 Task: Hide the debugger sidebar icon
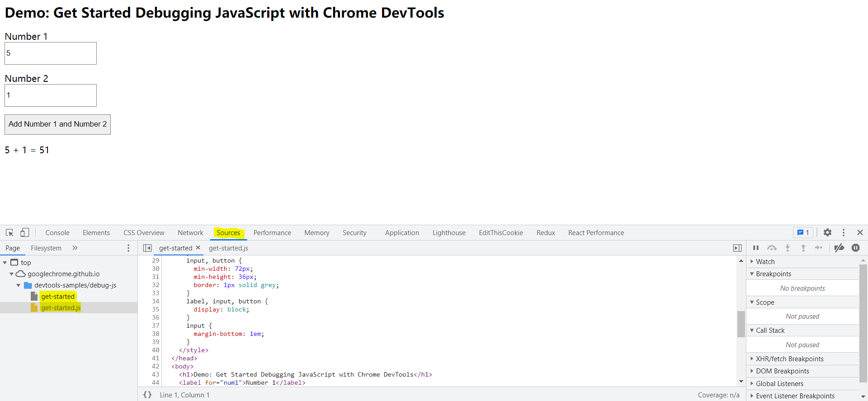pos(737,248)
